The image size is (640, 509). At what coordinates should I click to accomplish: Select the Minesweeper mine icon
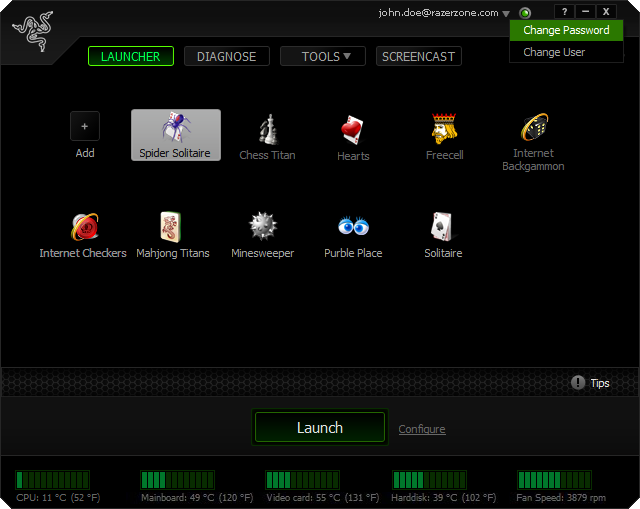click(x=263, y=226)
